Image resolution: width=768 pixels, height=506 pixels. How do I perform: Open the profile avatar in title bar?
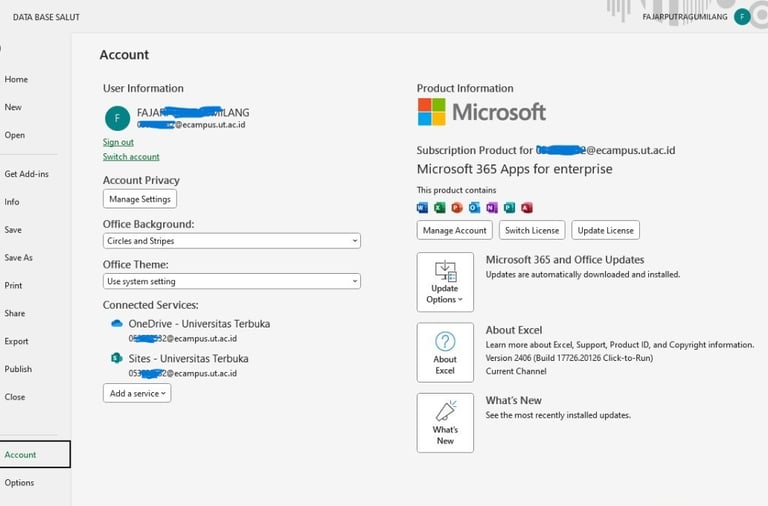[742, 17]
